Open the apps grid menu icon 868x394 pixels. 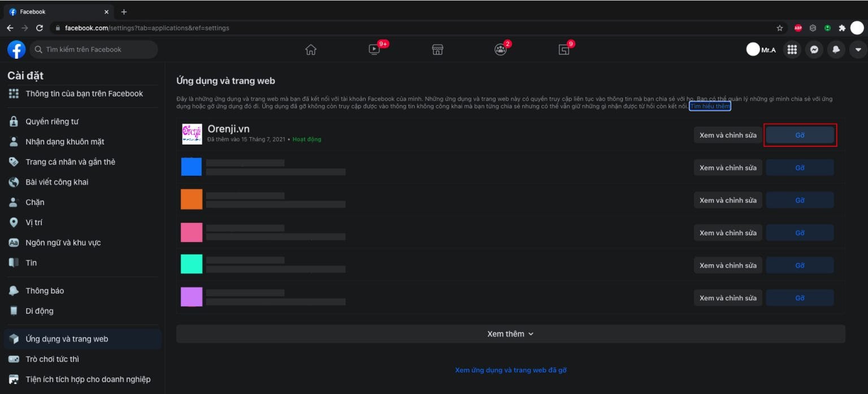792,50
